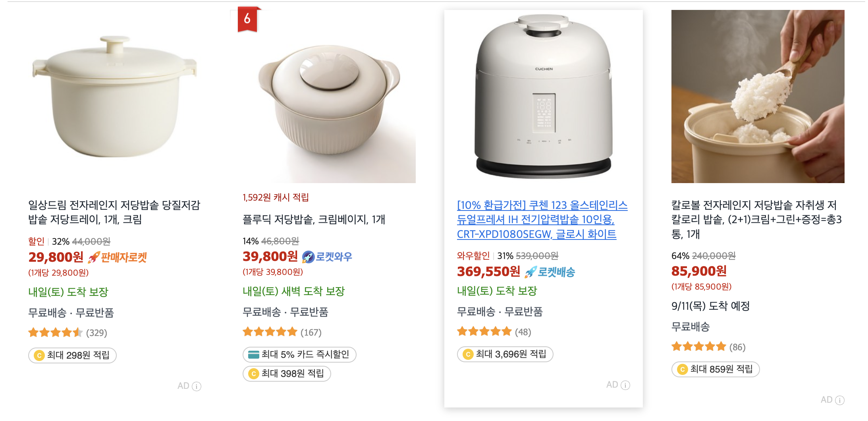Image resolution: width=868 pixels, height=421 pixels.
Task: Click the star rating of the Cuchen cooker
Action: (484, 331)
